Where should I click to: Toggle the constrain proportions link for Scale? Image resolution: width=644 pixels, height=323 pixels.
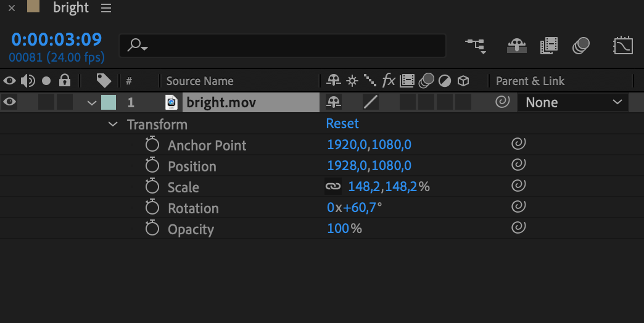[x=333, y=186]
